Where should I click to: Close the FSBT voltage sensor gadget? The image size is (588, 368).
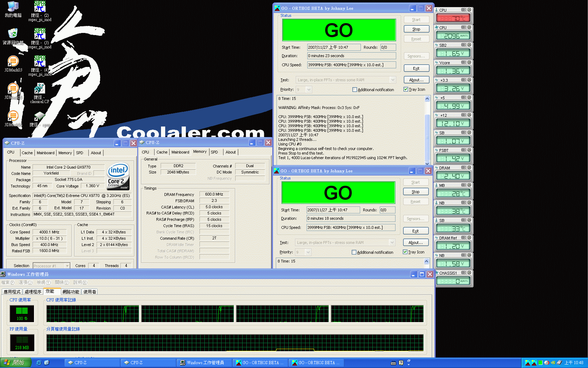point(469,150)
